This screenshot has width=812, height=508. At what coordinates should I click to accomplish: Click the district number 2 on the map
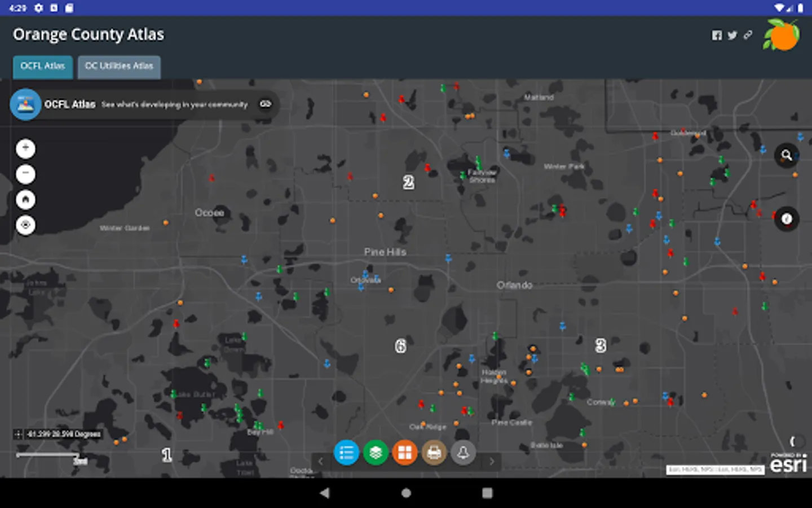[409, 182]
